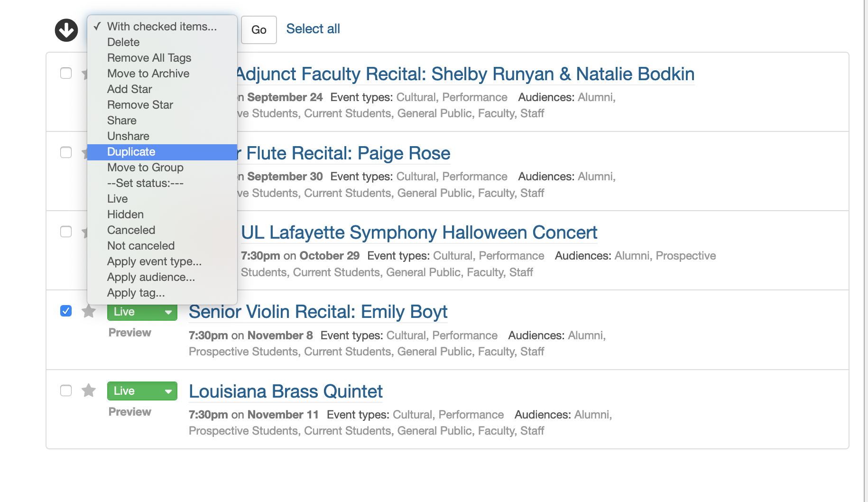This screenshot has height=502, width=868.
Task: Click the Select all link
Action: pos(313,29)
